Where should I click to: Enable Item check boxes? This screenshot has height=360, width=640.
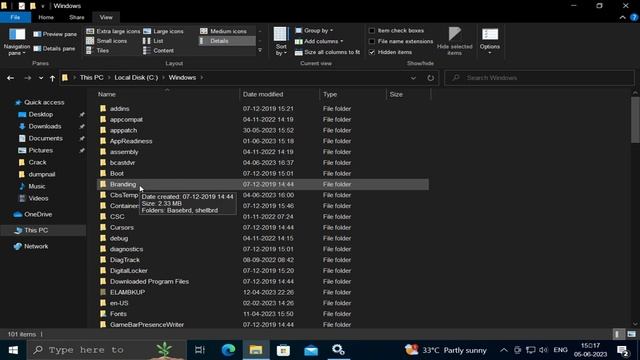372,31
